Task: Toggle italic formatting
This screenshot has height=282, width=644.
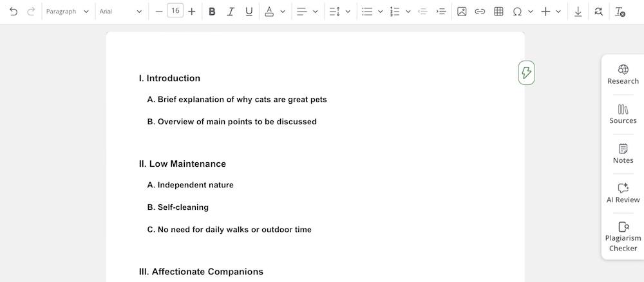Action: click(231, 12)
